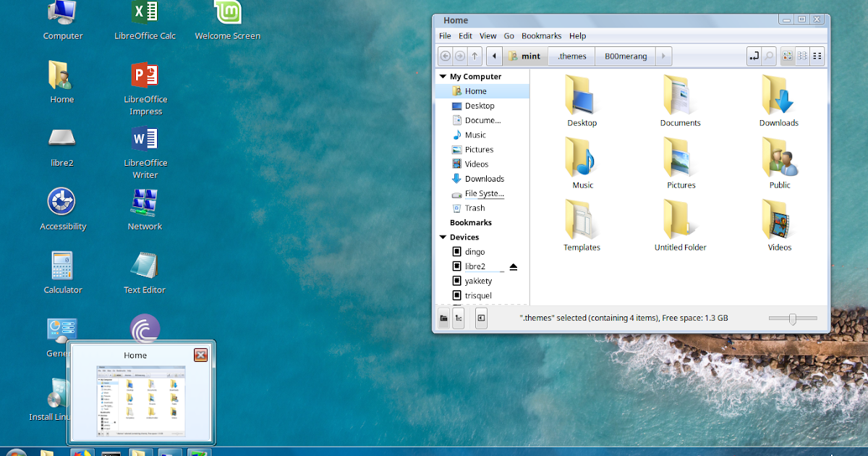This screenshot has width=868, height=456.
Task: Click the location entry toggle icon
Action: [x=753, y=56]
